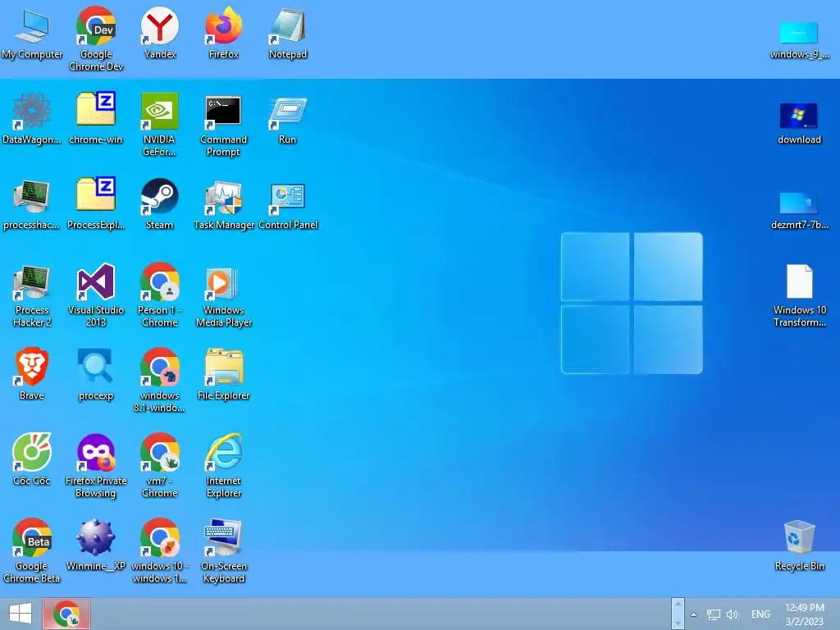This screenshot has width=840, height=630.
Task: Switch to the Chrome taskbar button
Action: point(66,614)
